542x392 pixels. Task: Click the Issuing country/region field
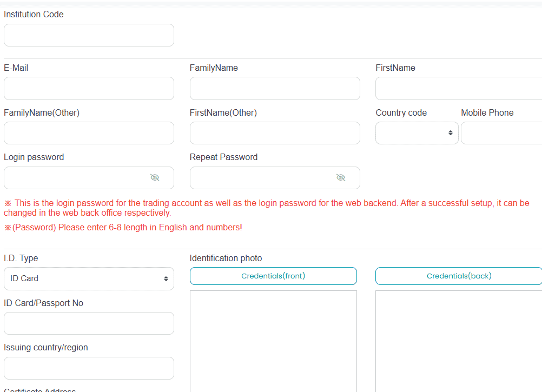(89, 368)
